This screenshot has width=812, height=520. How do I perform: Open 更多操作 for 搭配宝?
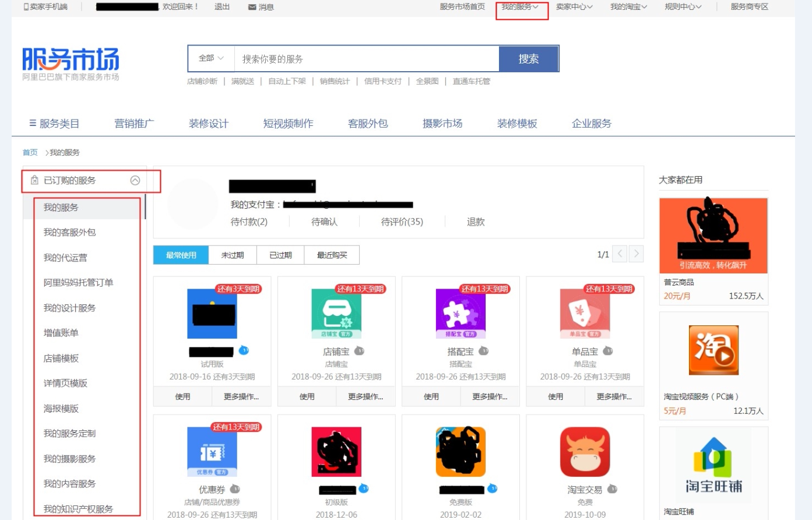490,396
